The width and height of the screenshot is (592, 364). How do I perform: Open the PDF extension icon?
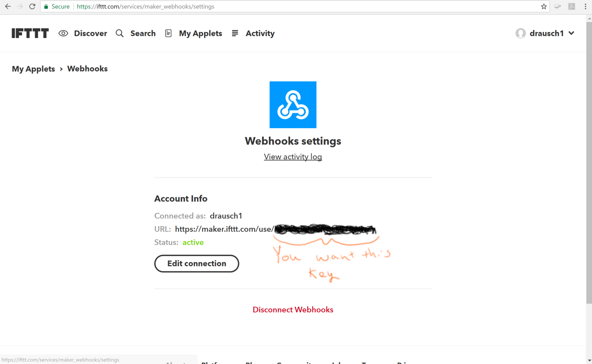572,6
